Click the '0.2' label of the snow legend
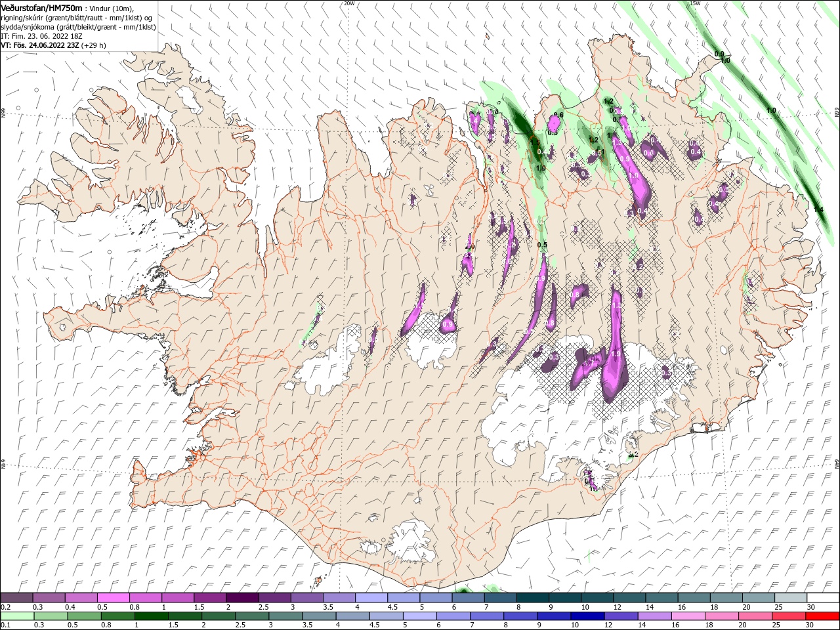 click(x=6, y=607)
